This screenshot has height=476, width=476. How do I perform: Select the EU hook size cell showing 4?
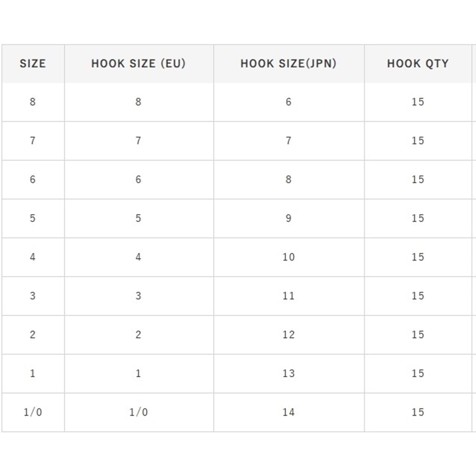coord(138,257)
